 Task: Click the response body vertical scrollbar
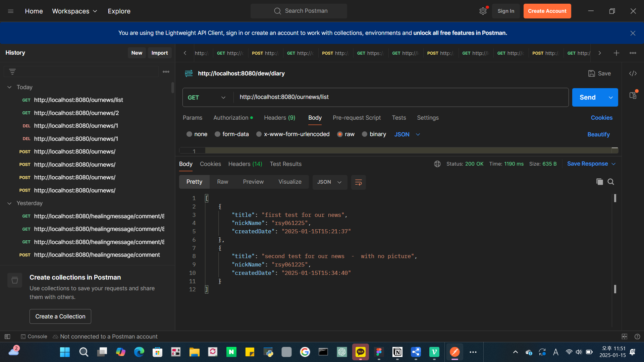[615, 244]
